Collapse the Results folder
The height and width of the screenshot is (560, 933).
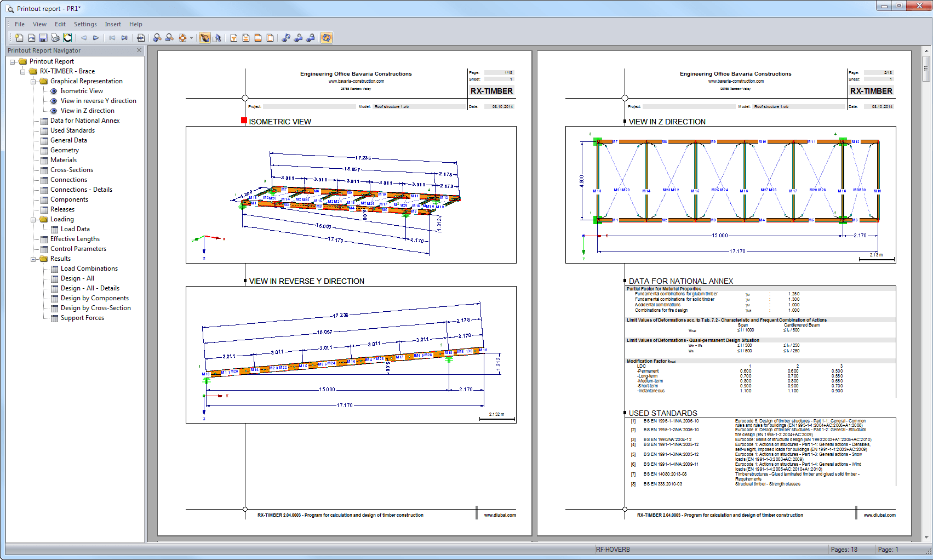pos(33,259)
